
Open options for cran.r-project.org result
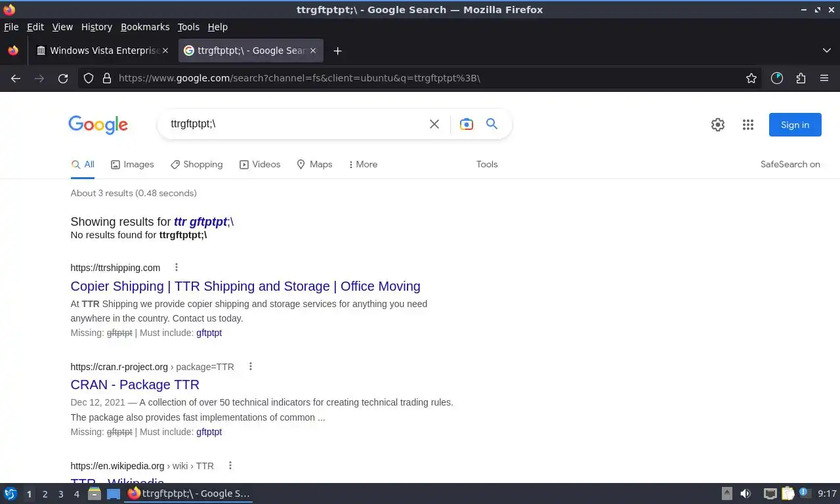tap(250, 366)
